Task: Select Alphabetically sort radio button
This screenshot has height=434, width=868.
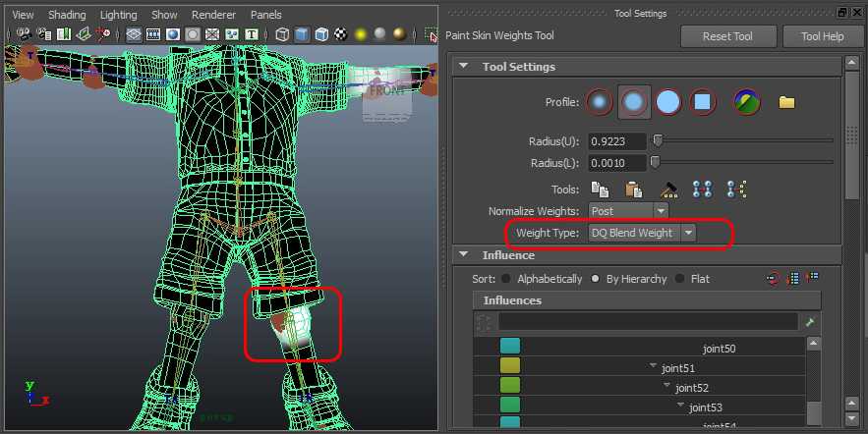Action: click(505, 279)
